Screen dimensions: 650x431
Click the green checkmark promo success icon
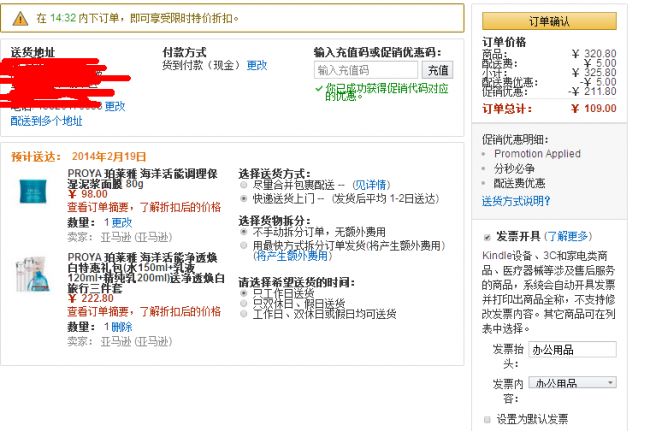tap(319, 89)
